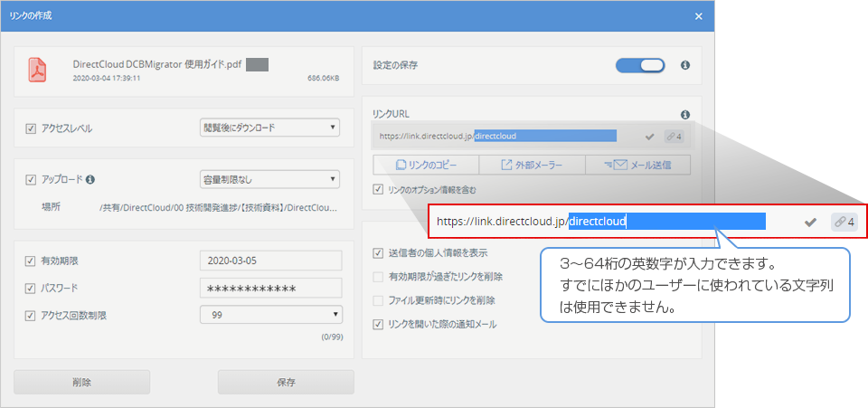
Task: Click the info icon beside 設定の保存
Action: coord(684,65)
